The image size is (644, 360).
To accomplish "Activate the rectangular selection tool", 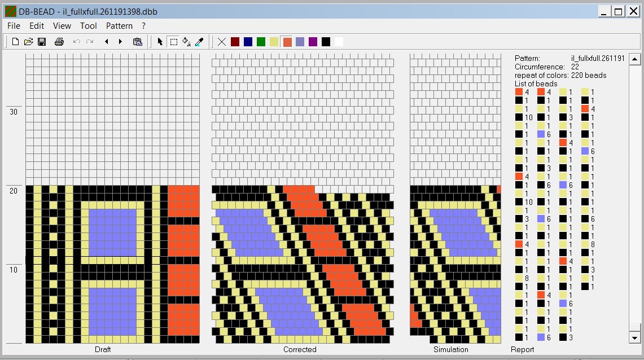I will pos(173,42).
